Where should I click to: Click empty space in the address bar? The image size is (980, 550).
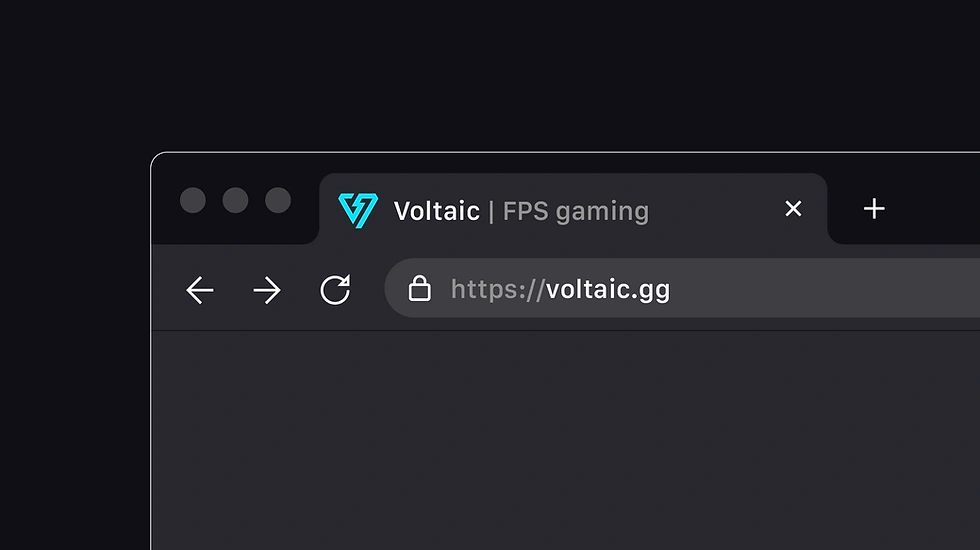pos(830,290)
